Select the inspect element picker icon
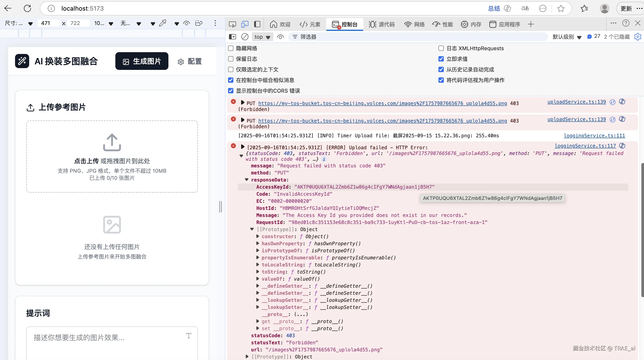The image size is (644, 360). click(232, 24)
